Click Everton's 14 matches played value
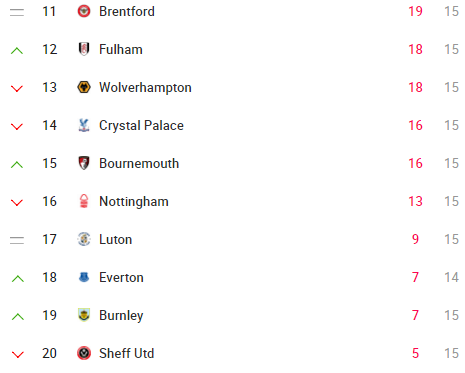The height and width of the screenshot is (373, 465). click(x=452, y=277)
